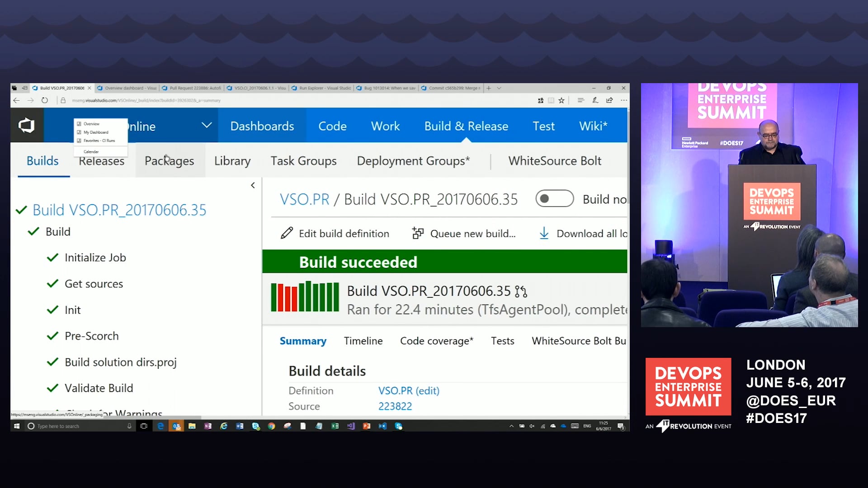
Task: Switch to the Timeline tab
Action: click(x=363, y=341)
